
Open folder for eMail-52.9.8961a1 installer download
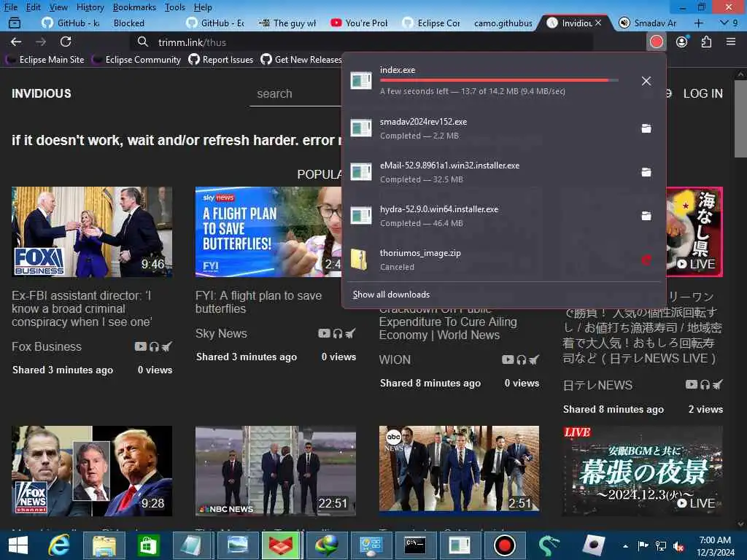click(x=646, y=172)
